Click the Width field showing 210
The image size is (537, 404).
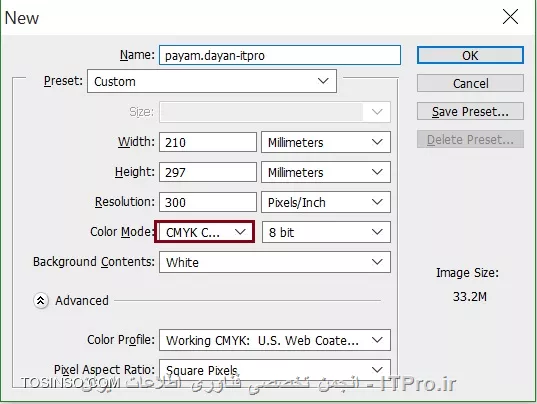click(x=208, y=142)
